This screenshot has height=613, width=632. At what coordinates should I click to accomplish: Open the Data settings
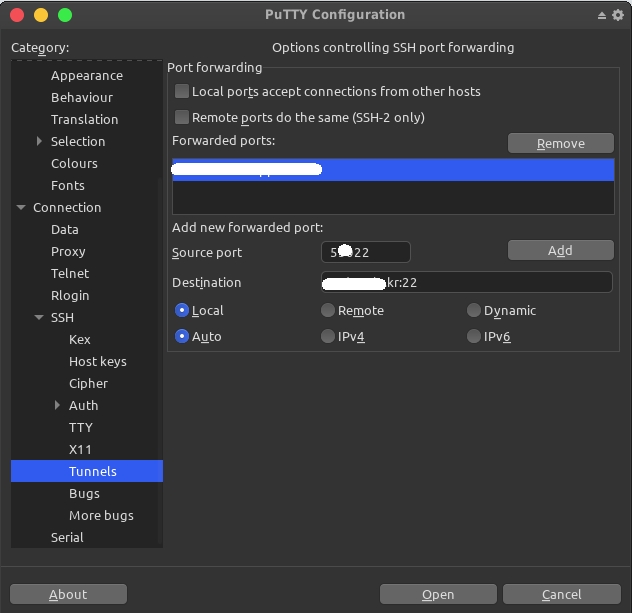point(64,229)
